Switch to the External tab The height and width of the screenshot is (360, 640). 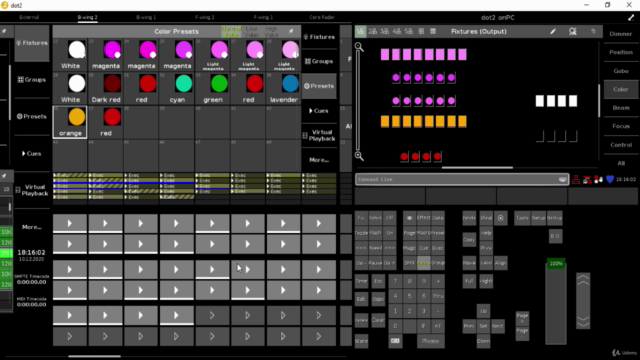tap(29, 18)
